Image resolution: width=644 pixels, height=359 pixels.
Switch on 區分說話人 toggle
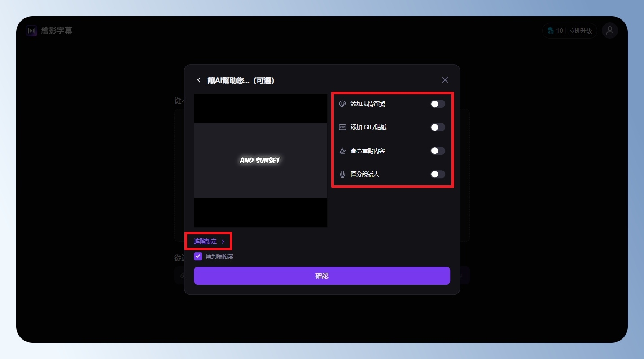(438, 175)
